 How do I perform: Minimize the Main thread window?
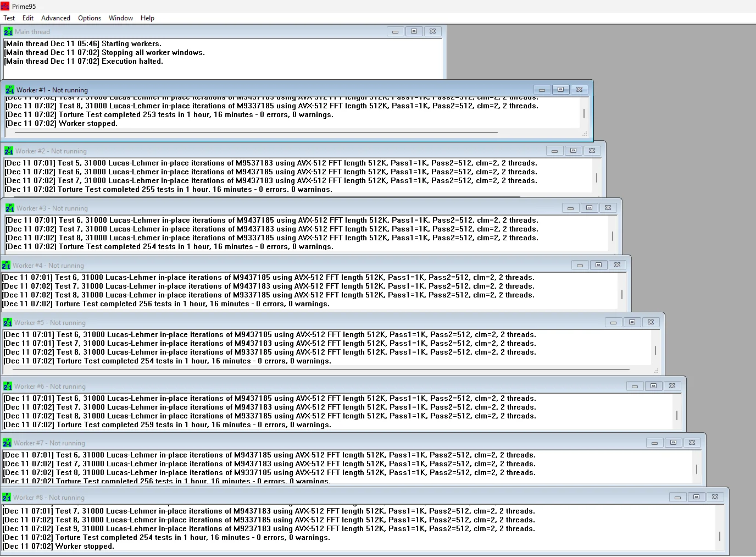click(x=395, y=31)
